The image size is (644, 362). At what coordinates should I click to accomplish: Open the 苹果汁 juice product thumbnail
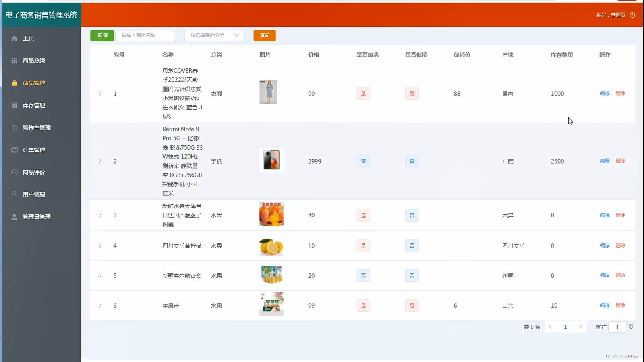271,304
